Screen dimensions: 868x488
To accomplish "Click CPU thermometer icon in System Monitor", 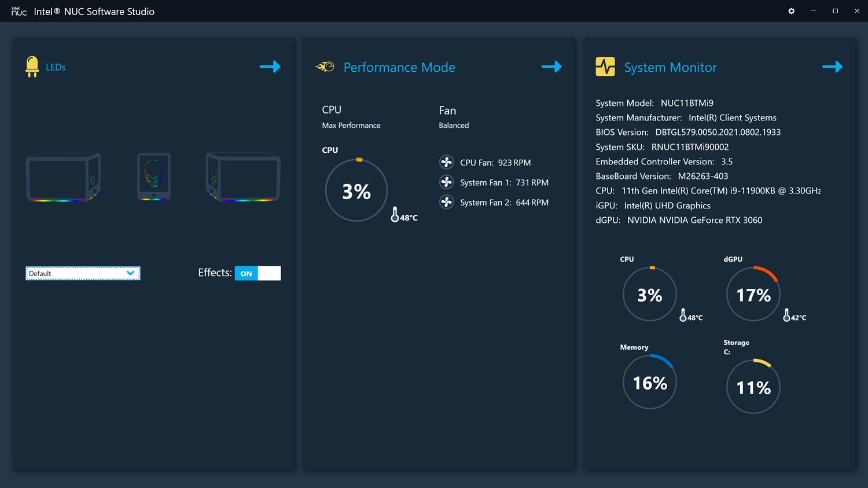I will (x=683, y=315).
